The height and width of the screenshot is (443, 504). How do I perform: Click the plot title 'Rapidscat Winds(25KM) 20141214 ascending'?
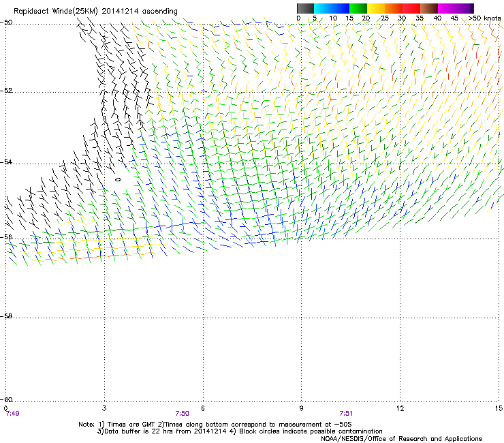[x=95, y=12]
